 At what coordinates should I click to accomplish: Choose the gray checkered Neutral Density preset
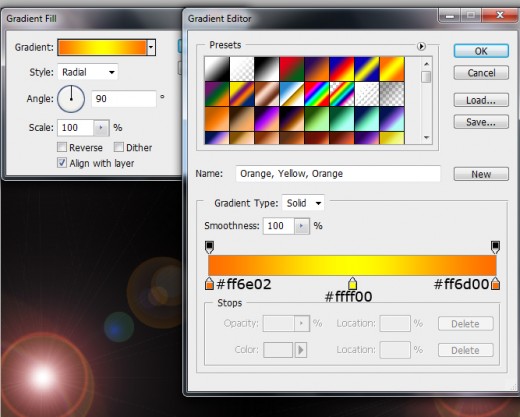pyautogui.click(x=392, y=94)
